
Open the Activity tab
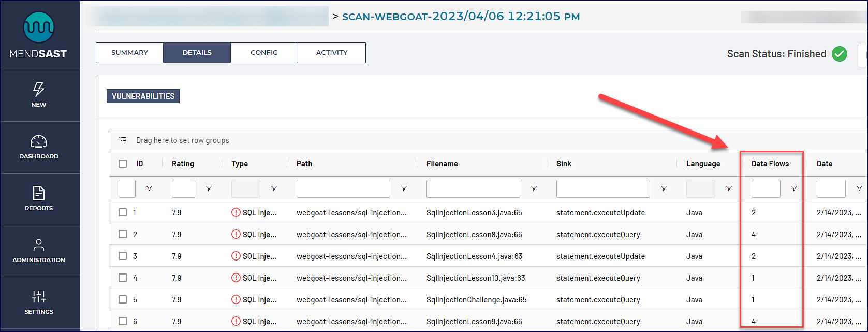click(332, 53)
